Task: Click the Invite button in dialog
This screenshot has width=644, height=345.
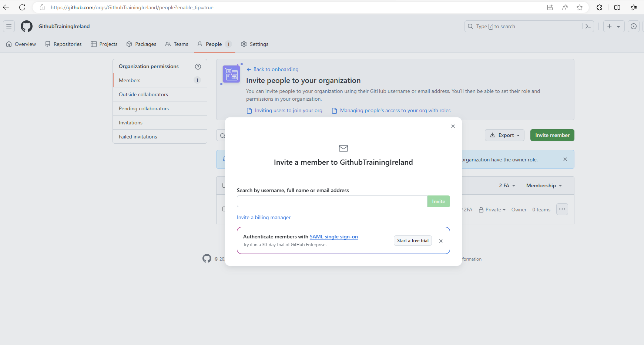Action: [x=439, y=201]
